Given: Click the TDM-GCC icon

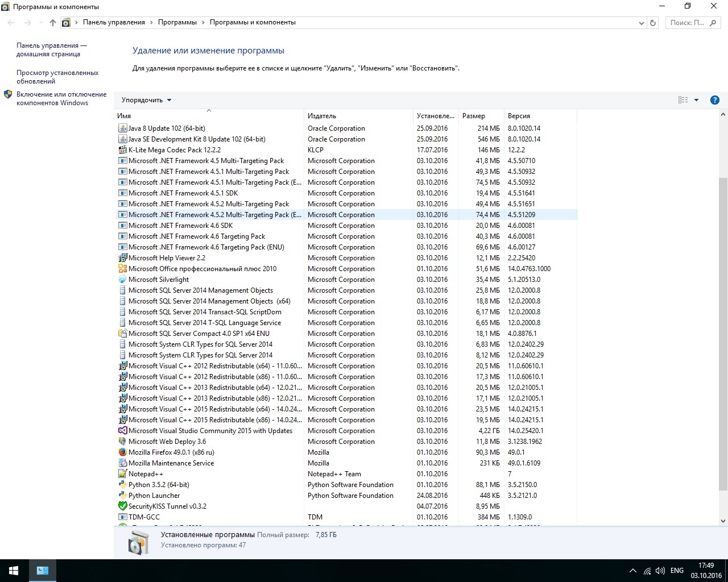Looking at the screenshot, I should [122, 517].
